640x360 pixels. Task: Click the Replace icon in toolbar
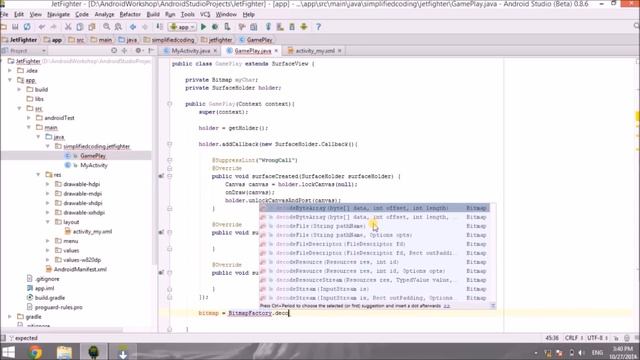point(118,27)
